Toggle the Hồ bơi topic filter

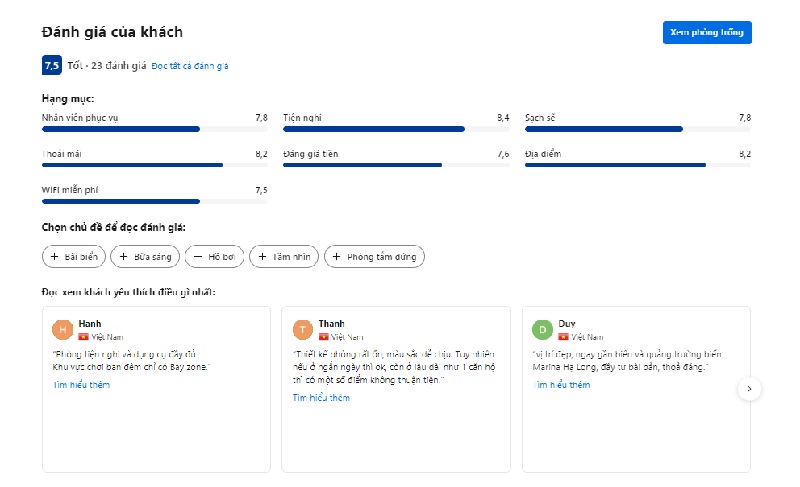214,257
